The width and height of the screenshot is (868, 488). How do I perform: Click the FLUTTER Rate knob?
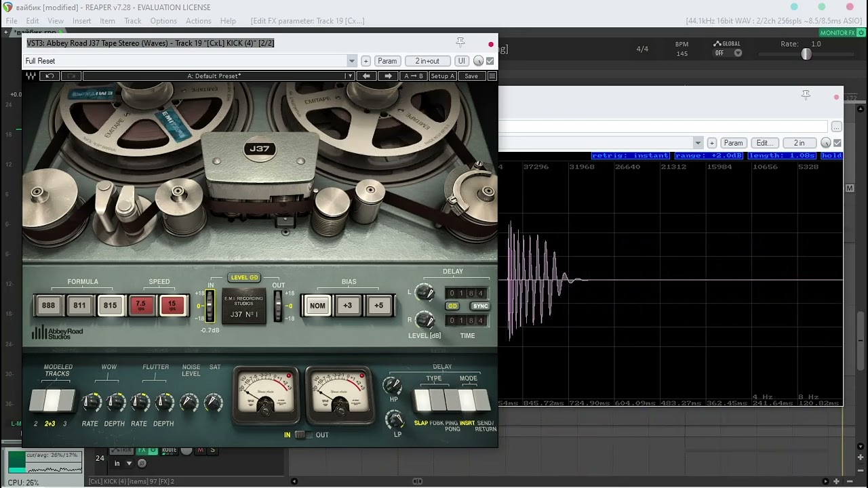[139, 403]
